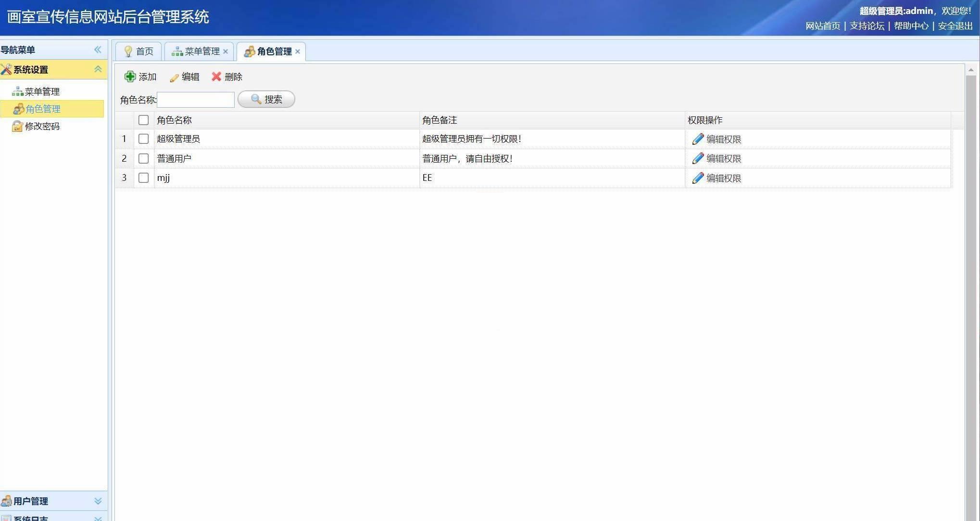Check the 超级管理员 row checkbox

(x=143, y=139)
